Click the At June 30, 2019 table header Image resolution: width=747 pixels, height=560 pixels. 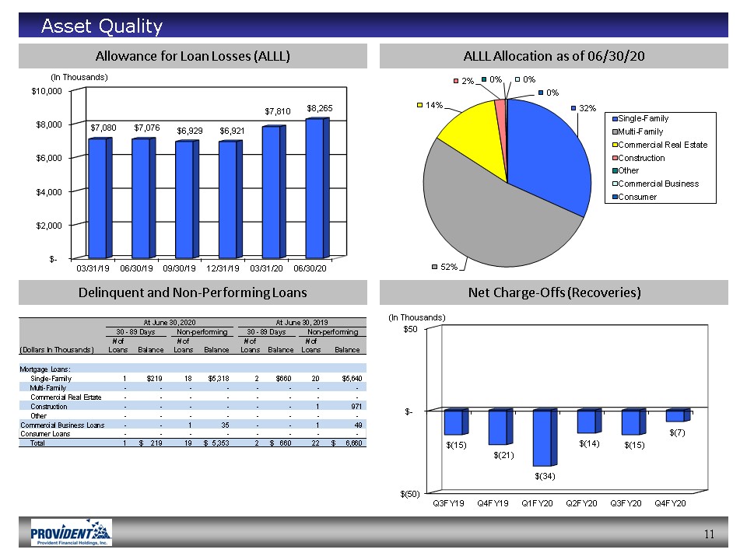[x=302, y=322]
